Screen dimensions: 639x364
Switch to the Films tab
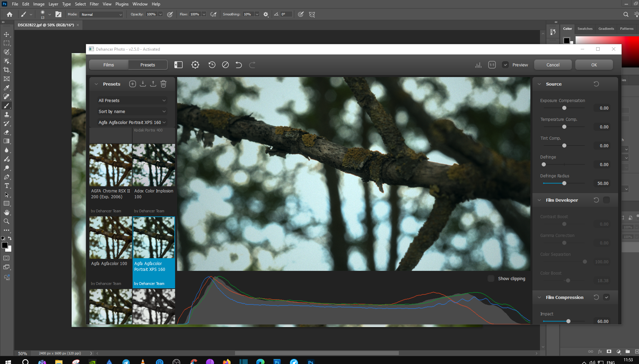click(x=109, y=65)
